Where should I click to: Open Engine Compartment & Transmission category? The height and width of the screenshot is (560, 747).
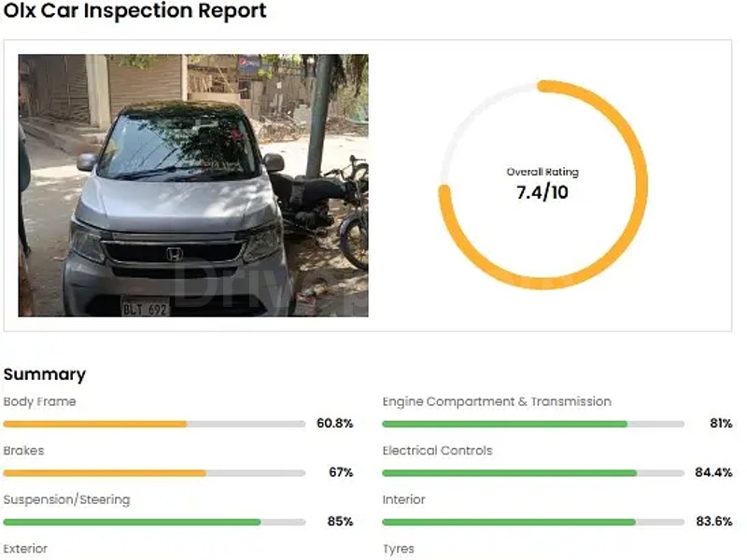tap(497, 401)
